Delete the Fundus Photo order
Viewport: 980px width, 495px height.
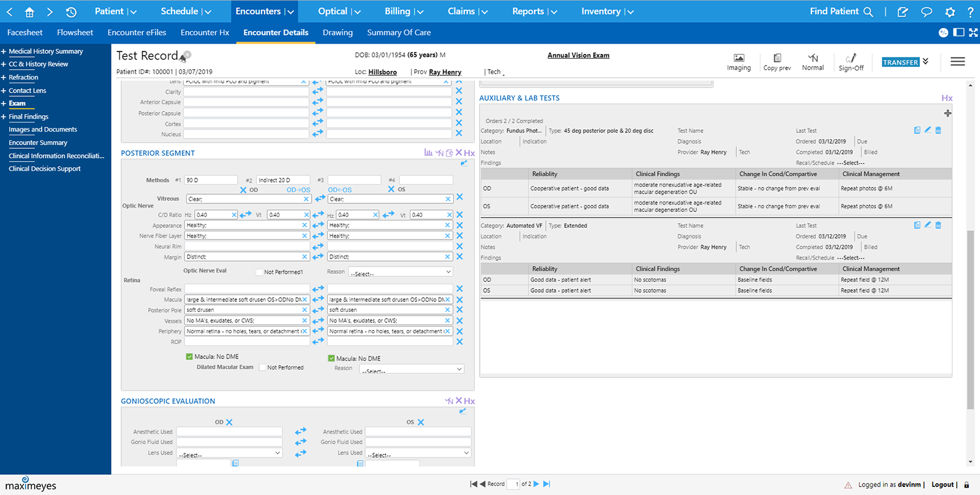938,130
